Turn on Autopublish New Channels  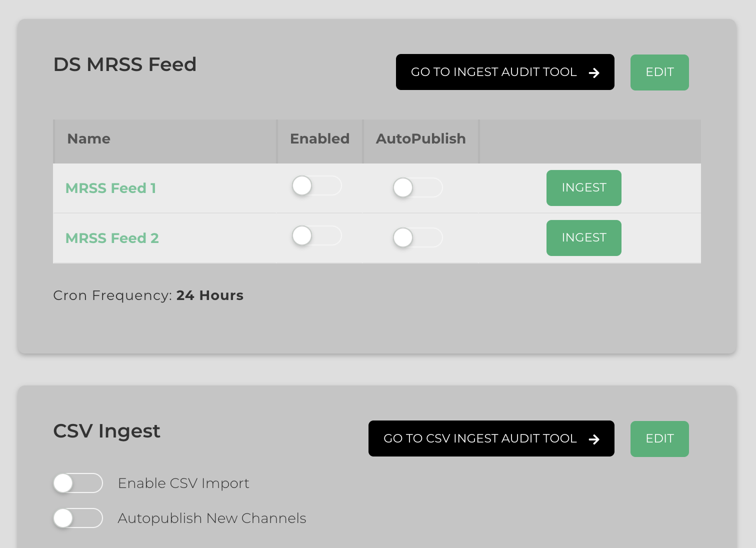78,518
